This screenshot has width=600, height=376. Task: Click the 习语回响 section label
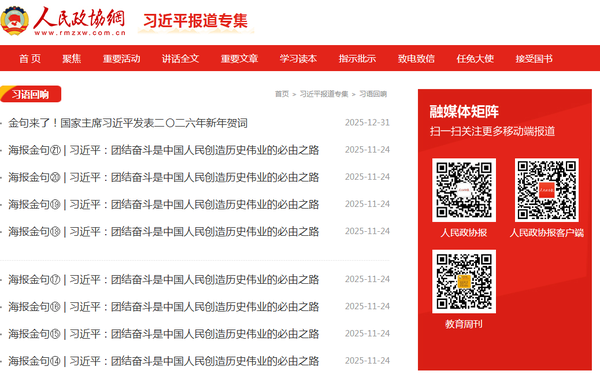coord(31,94)
